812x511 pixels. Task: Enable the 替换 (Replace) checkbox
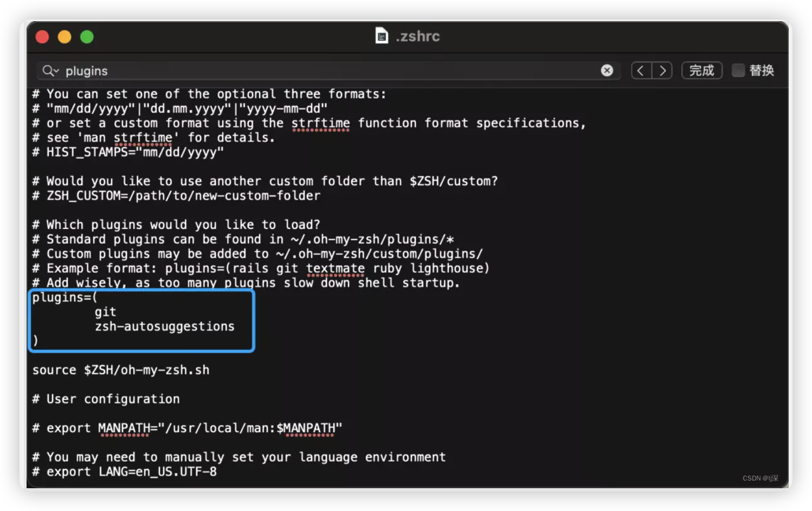pos(738,71)
